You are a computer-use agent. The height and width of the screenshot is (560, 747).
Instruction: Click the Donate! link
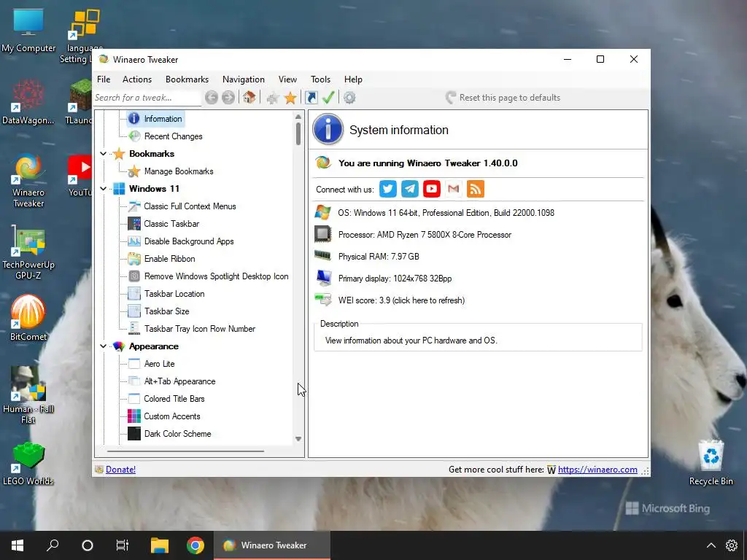coord(120,470)
